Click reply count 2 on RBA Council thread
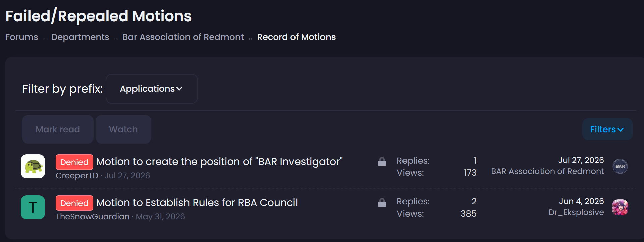This screenshot has height=242, width=644. (x=474, y=201)
